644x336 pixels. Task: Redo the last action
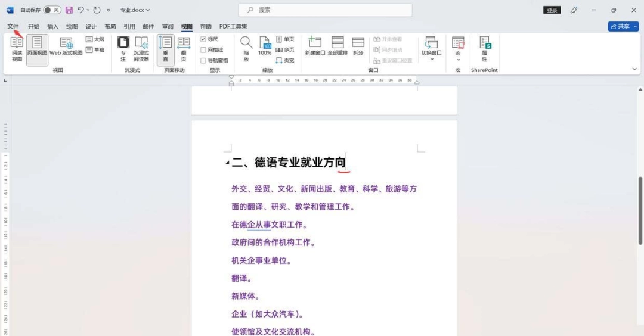[97, 10]
